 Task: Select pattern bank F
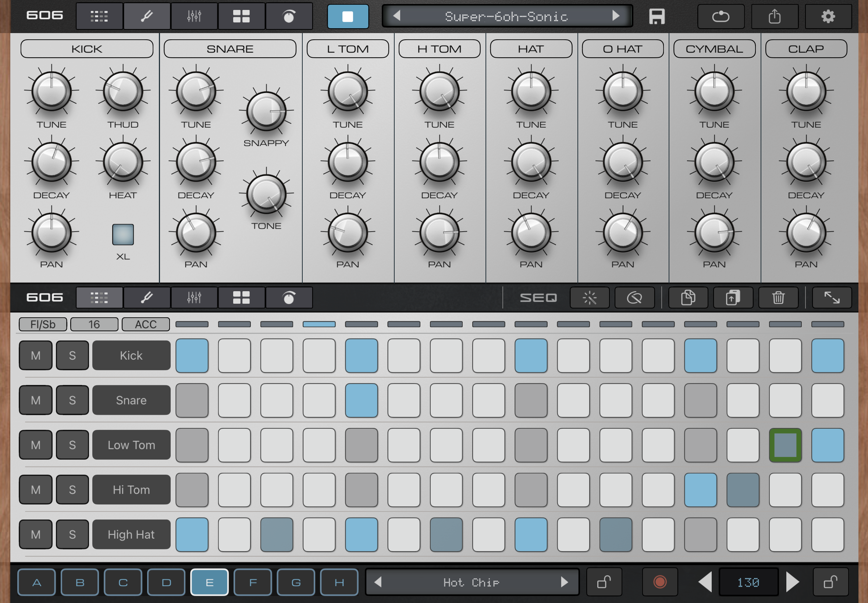pos(253,582)
